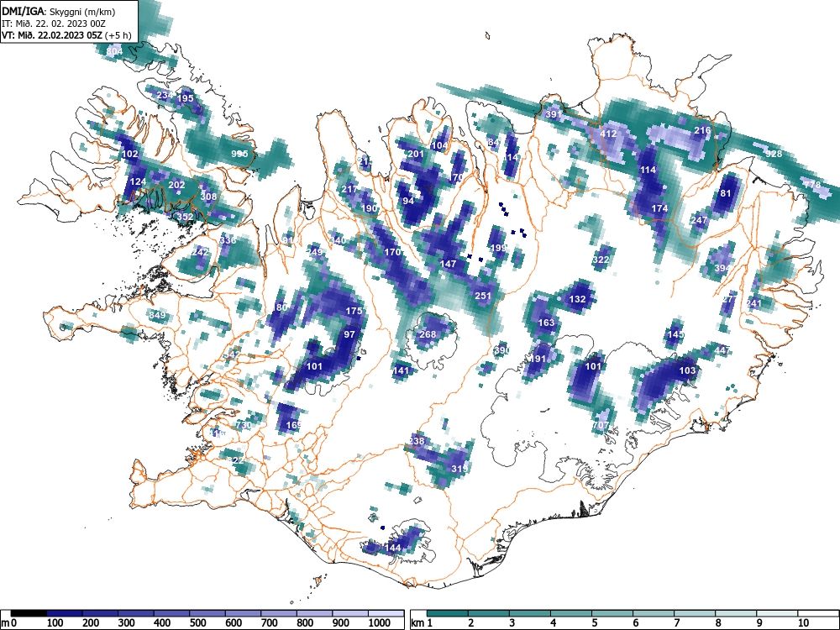Click the map value '730'

pos(244,425)
